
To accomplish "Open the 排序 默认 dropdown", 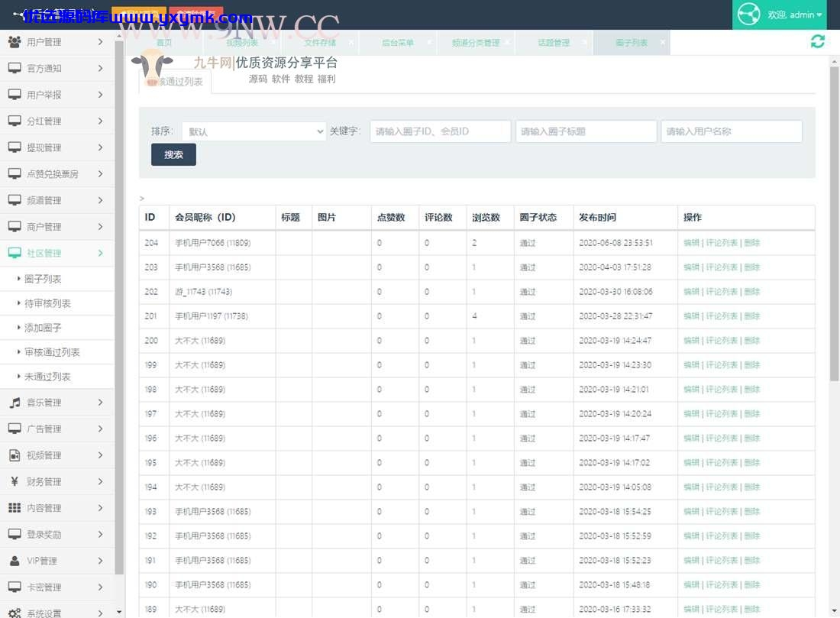I will pyautogui.click(x=254, y=131).
